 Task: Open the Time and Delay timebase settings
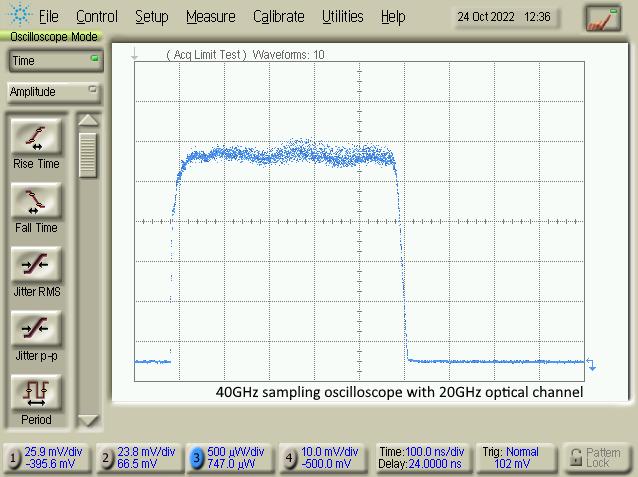coord(420,457)
